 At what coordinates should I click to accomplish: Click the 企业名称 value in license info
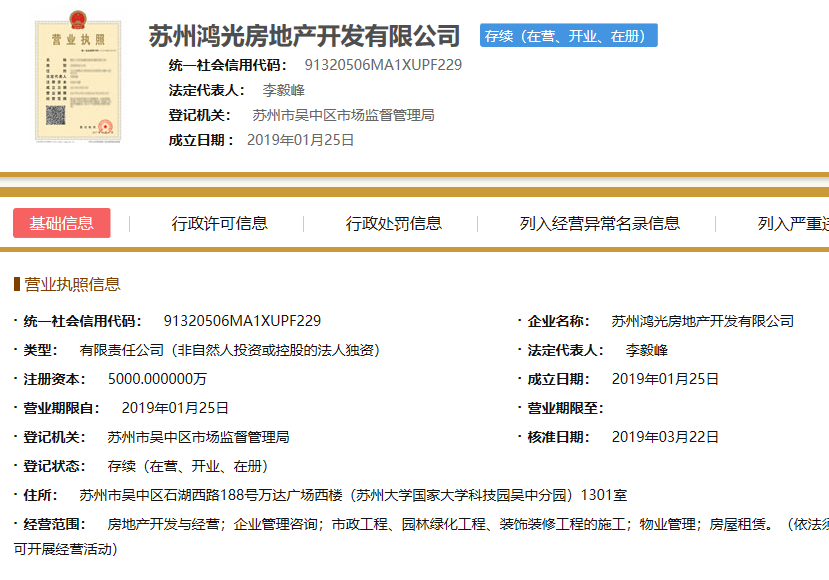(x=703, y=321)
